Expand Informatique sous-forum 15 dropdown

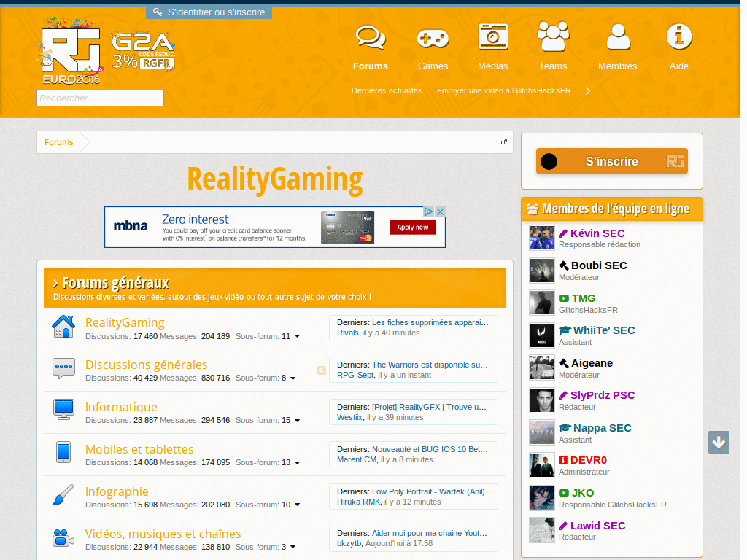(x=298, y=421)
